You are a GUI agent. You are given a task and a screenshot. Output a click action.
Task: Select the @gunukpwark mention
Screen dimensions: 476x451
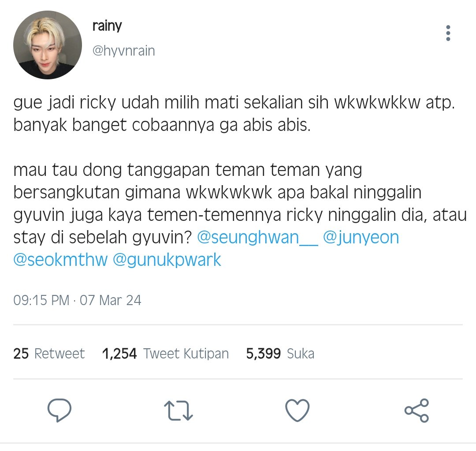tap(167, 260)
